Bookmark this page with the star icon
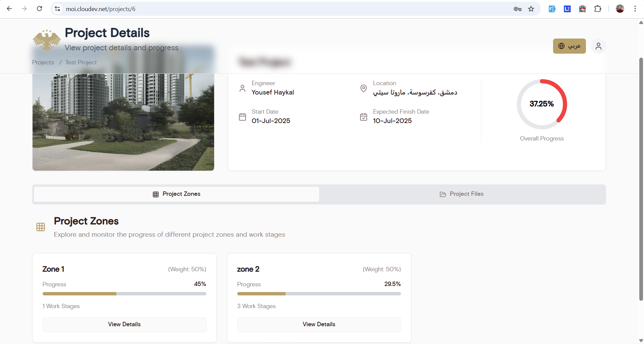 click(531, 9)
